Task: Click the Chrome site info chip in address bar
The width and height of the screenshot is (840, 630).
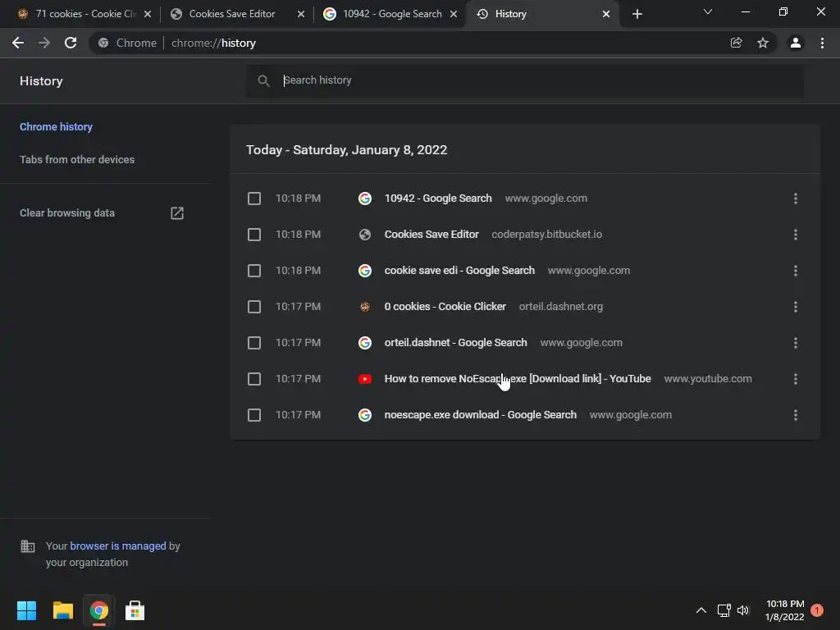Action: pyautogui.click(x=127, y=43)
